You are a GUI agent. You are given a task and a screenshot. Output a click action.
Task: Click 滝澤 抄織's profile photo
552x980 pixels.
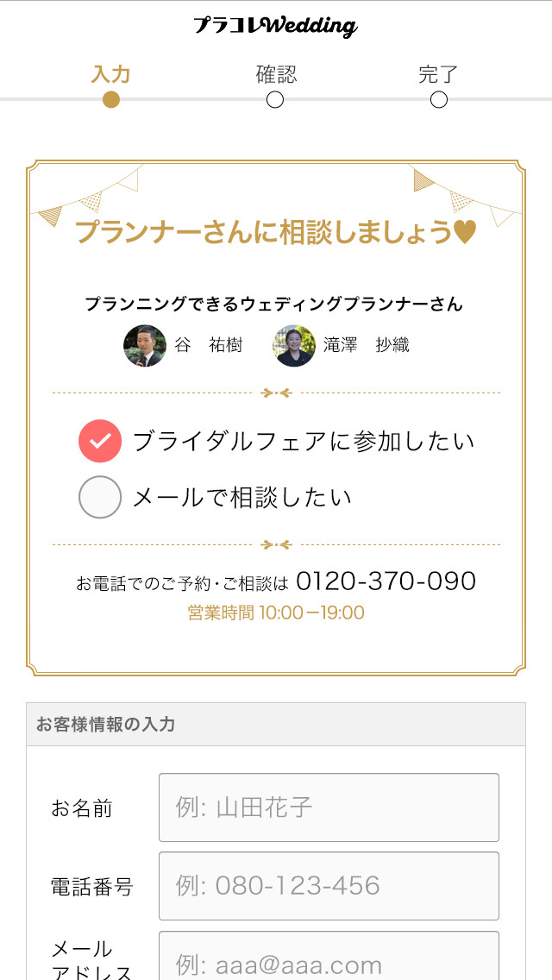[293, 345]
